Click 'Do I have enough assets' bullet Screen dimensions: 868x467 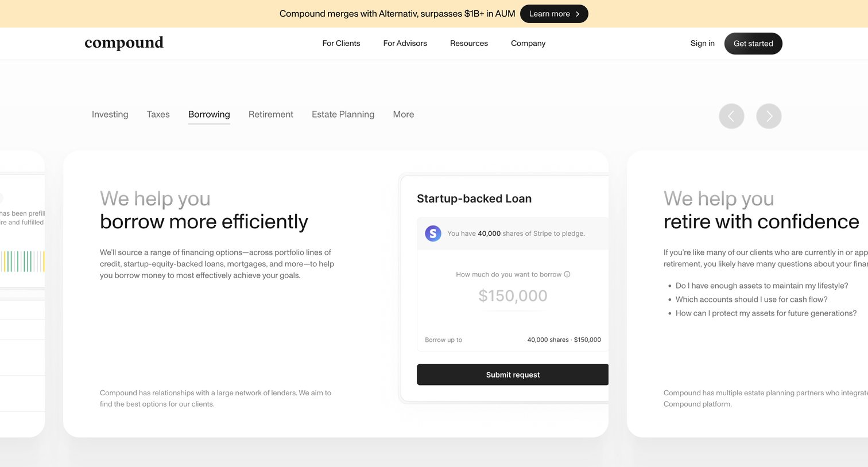tap(762, 286)
